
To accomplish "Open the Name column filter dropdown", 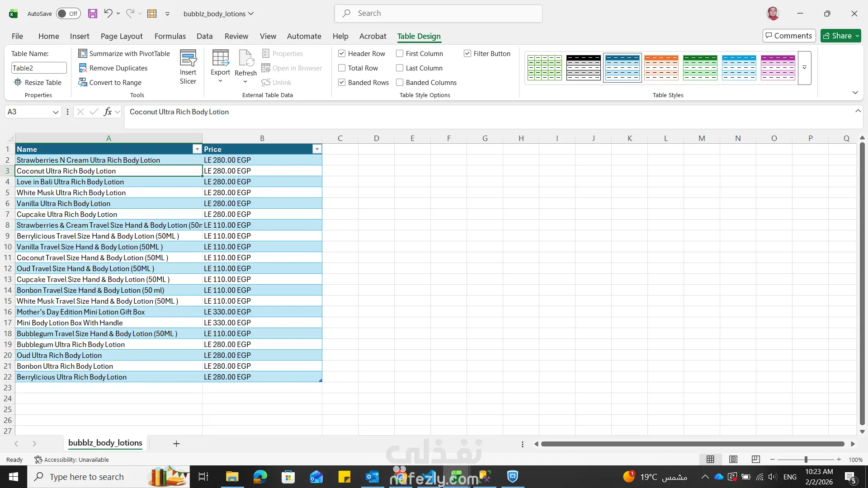I will click(197, 150).
